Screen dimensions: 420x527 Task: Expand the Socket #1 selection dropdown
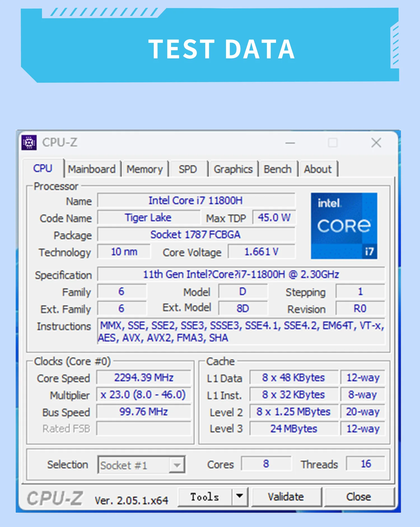pyautogui.click(x=177, y=465)
